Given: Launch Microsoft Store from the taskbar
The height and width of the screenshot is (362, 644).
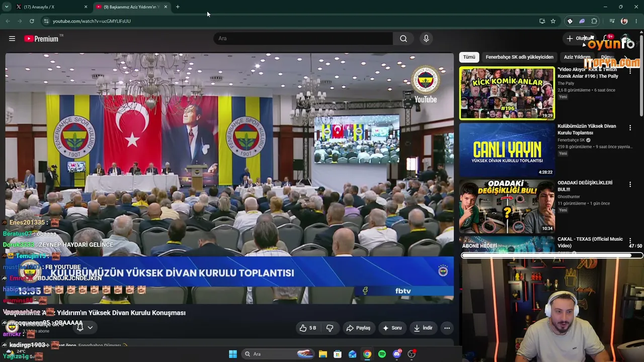Looking at the screenshot, I should [338, 354].
